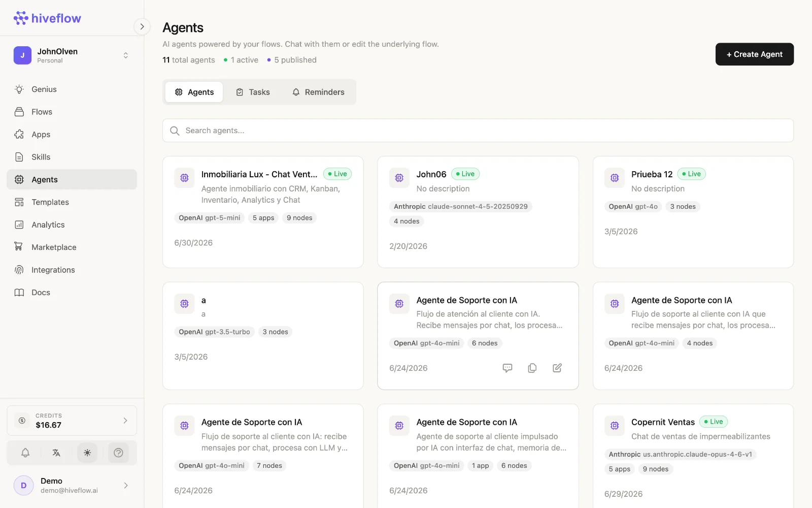Expand the Demo user account menu
This screenshot has width=812, height=508.
tap(72, 486)
